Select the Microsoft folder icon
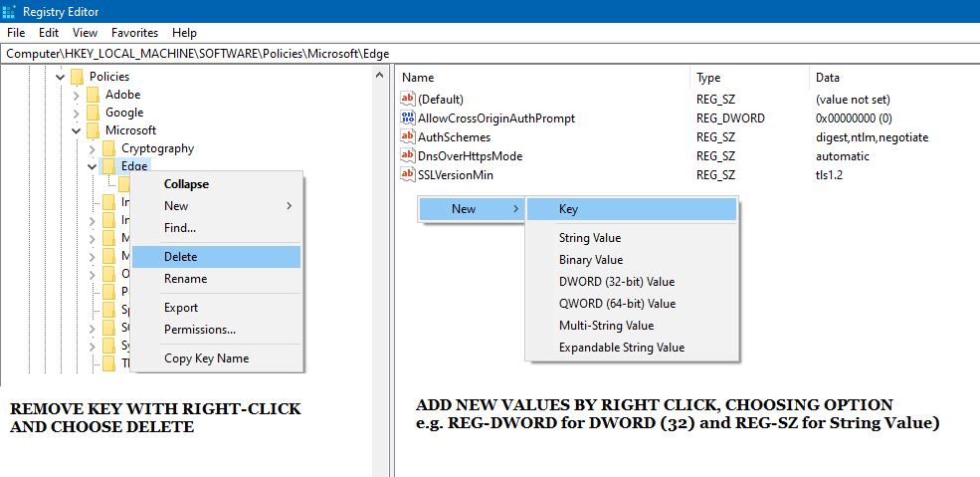This screenshot has width=980, height=477. 94,130
